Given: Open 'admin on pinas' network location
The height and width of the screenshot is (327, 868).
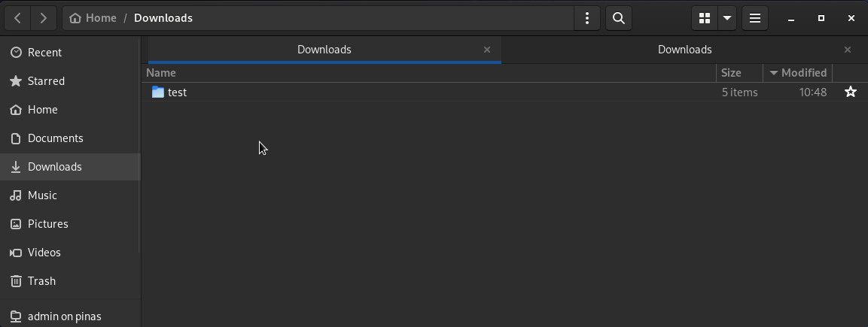Looking at the screenshot, I should tap(70, 316).
